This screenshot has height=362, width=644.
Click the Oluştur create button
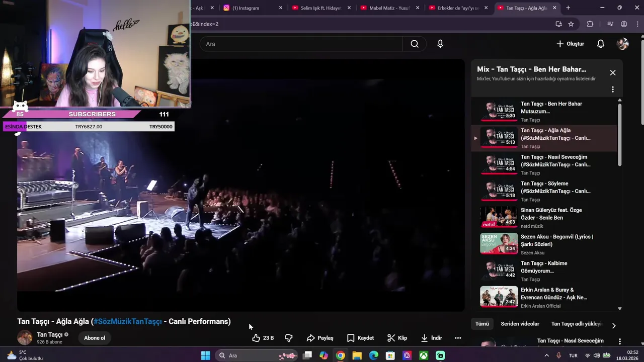point(570,44)
